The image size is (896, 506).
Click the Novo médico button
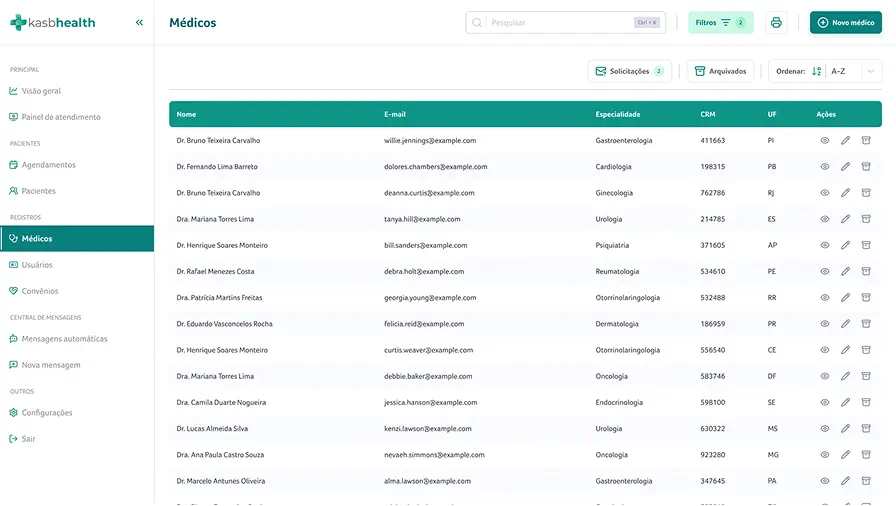pos(845,23)
